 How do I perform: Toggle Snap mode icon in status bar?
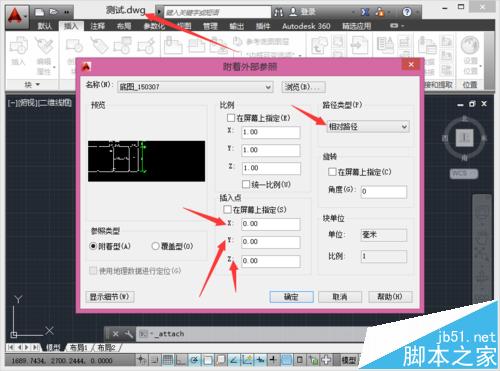point(155,360)
